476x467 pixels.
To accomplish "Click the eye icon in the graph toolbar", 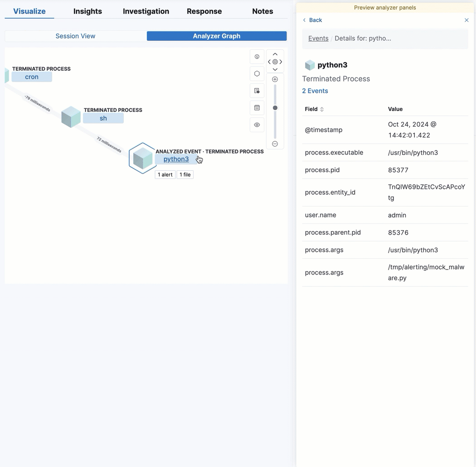I will click(x=257, y=125).
